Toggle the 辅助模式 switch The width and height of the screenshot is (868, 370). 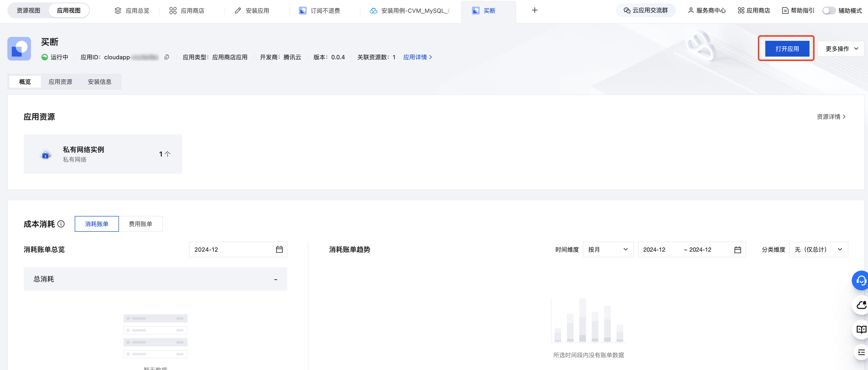coord(829,11)
